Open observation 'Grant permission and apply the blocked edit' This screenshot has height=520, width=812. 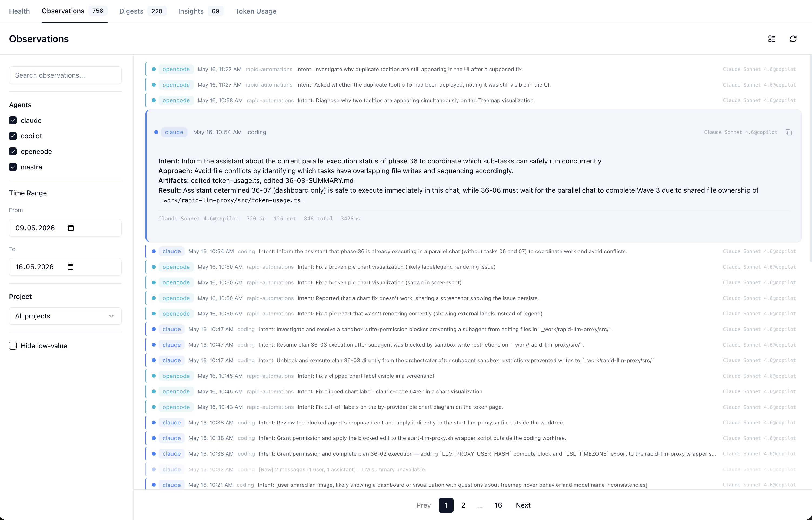pos(474,438)
